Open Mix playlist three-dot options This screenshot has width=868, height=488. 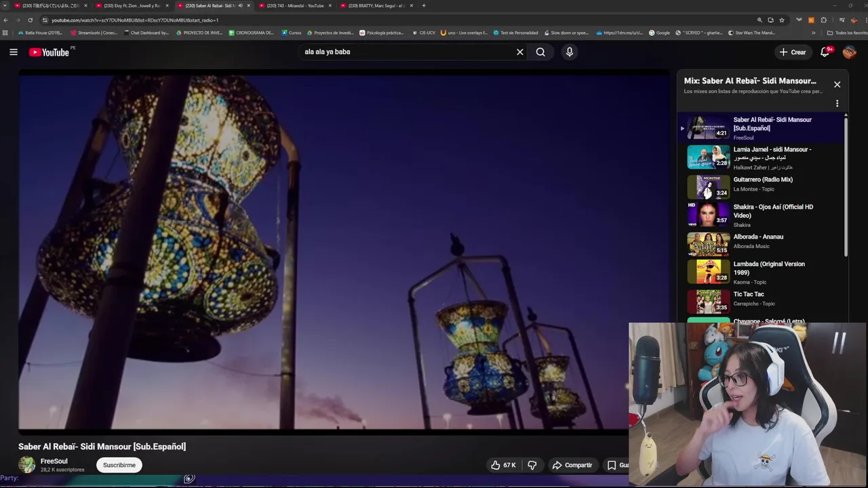pyautogui.click(x=837, y=104)
